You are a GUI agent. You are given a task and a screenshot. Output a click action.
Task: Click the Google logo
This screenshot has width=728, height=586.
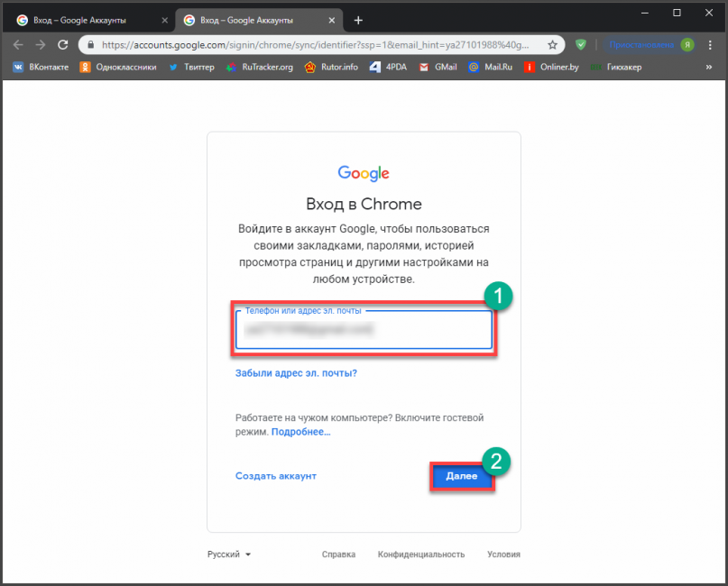364,173
